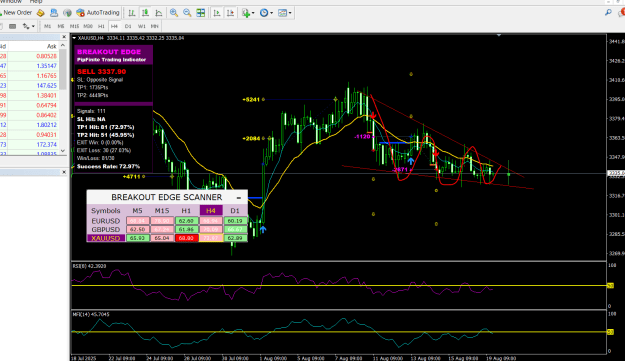Click the search magnifier icon at top right
Image resolution: width=625 pixels, height=361 pixels.
(x=608, y=13)
